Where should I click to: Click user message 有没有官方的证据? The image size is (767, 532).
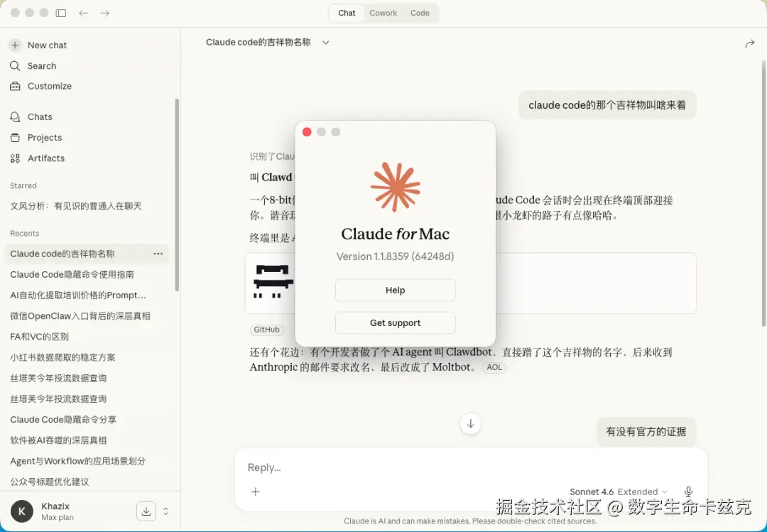click(646, 431)
